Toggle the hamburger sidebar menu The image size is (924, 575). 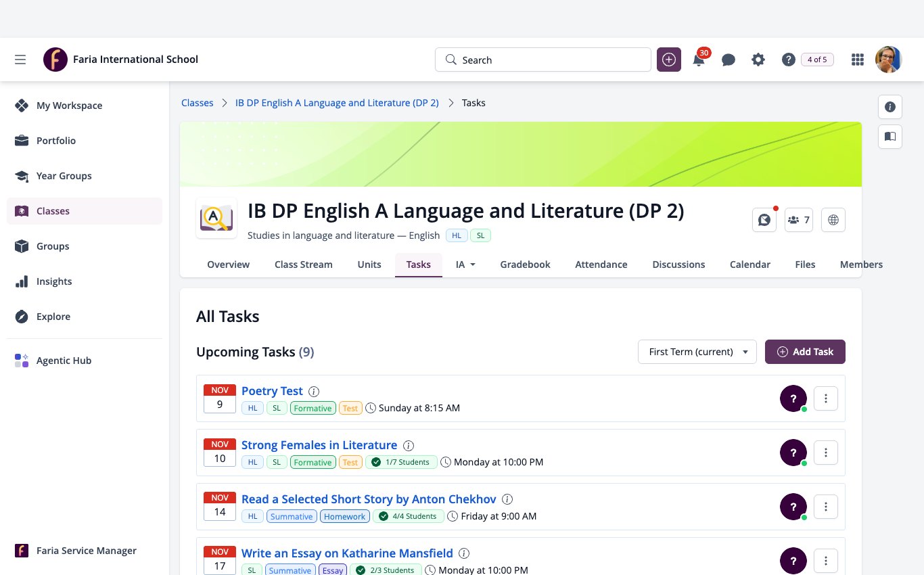[x=20, y=60]
